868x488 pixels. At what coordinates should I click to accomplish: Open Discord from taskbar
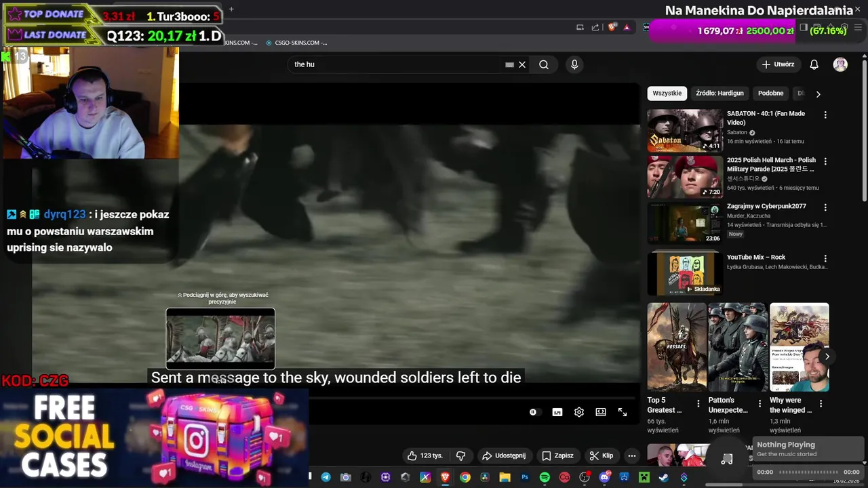[604, 477]
